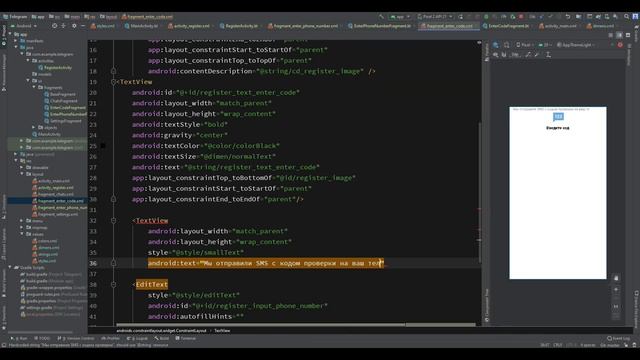Screen dimensions: 640x360
Task: Click the layout preview phone screen
Action: click(558, 193)
